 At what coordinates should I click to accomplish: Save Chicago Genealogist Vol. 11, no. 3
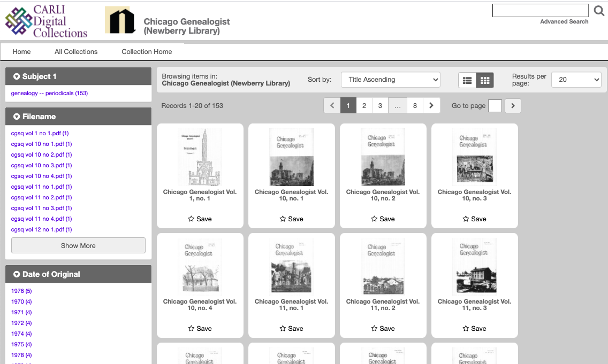pyautogui.click(x=475, y=328)
